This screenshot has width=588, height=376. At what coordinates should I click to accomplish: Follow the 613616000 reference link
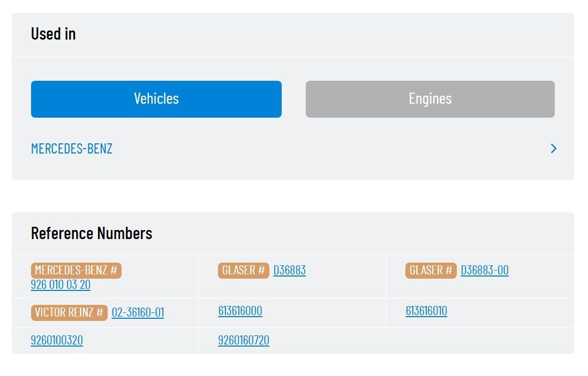pos(240,311)
